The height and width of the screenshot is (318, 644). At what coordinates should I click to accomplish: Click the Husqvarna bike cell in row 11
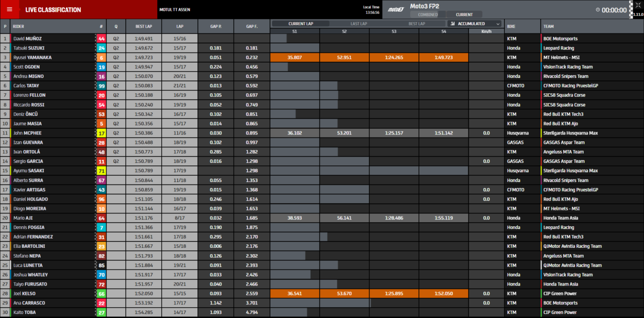[x=522, y=133]
